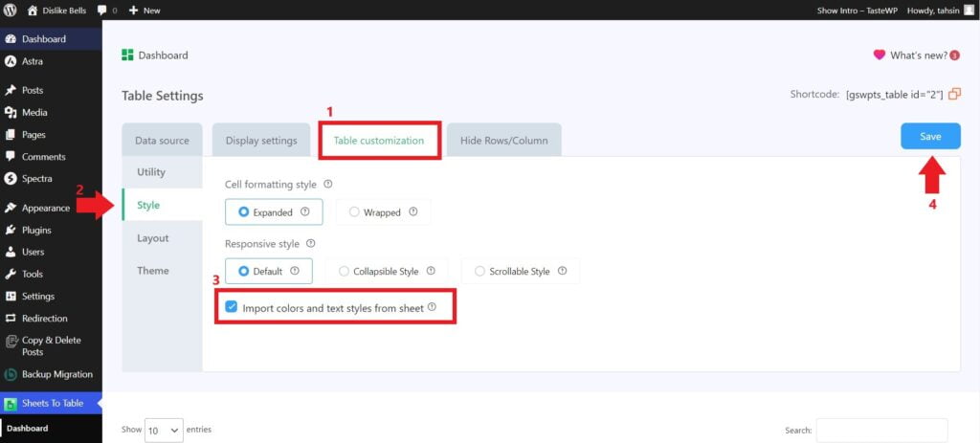Click the Settings sliders icon
Screen dimensions: 980x443
tap(10, 297)
